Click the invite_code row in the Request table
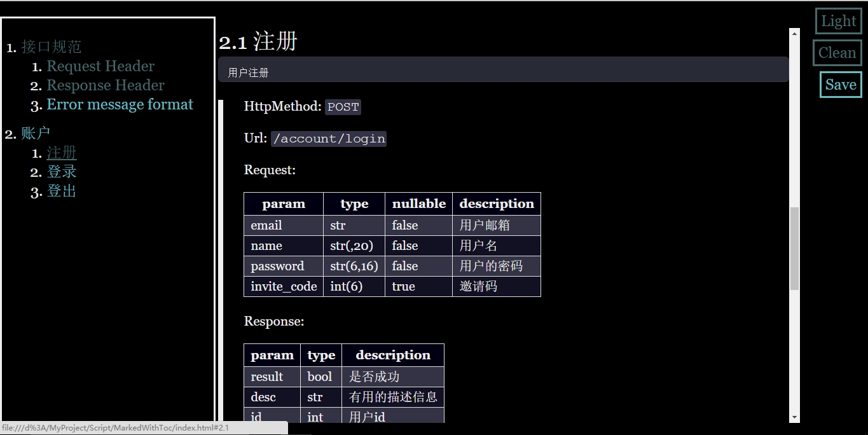Image resolution: width=868 pixels, height=435 pixels. pyautogui.click(x=283, y=286)
